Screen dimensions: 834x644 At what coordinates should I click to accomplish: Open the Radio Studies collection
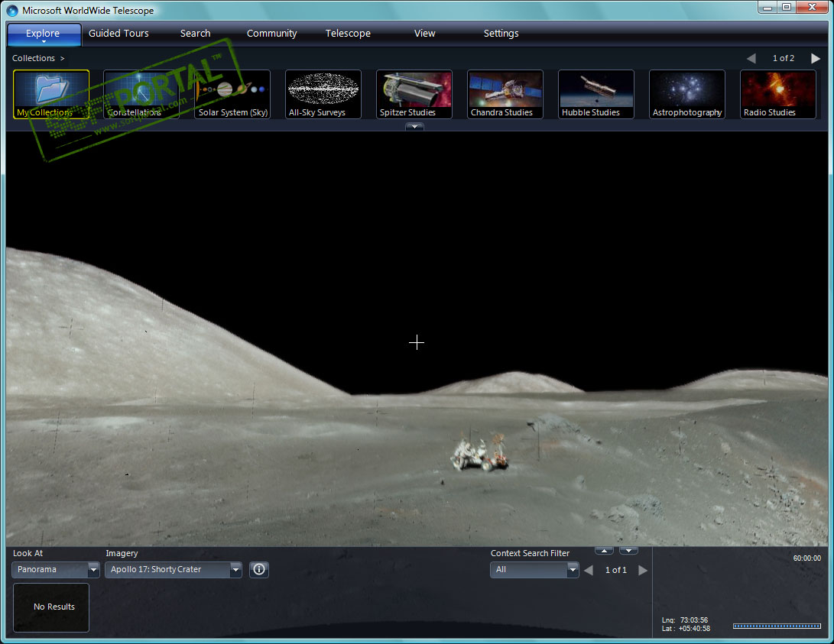pos(778,94)
